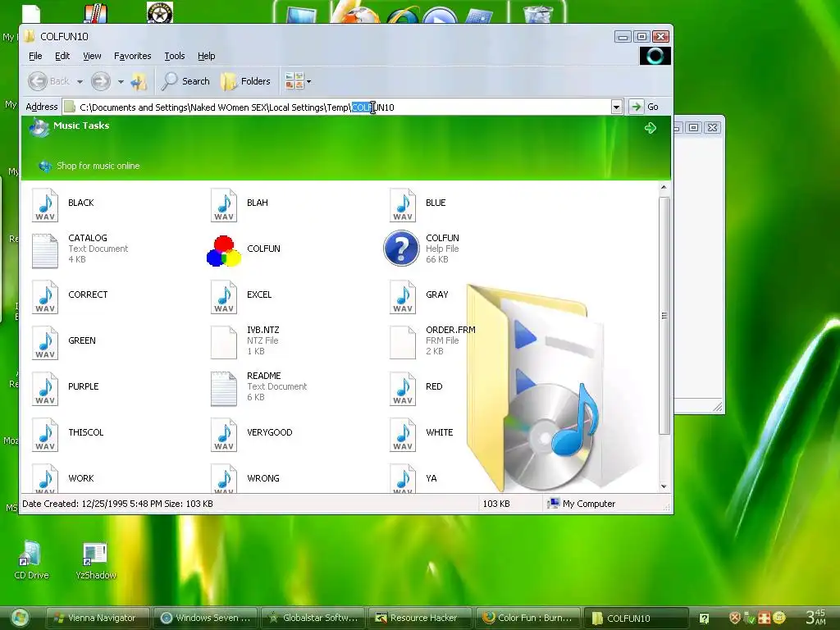Expand the Address bar dropdown
Viewport: 840px width, 630px height.
[617, 107]
